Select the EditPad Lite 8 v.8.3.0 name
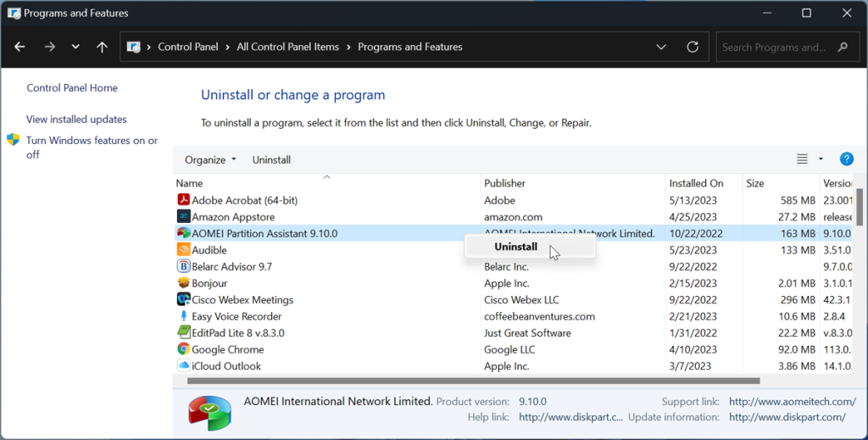868x440 pixels. [238, 333]
